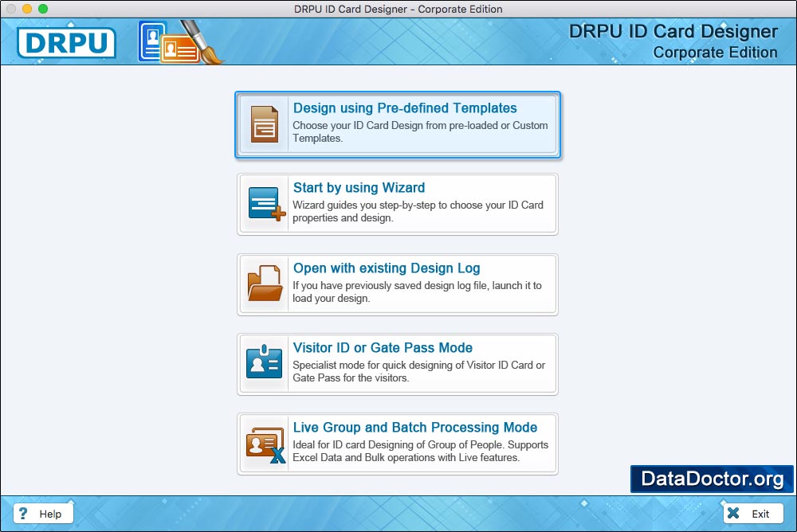Click the DataDoctor.org banner
The width and height of the screenshot is (797, 532).
tap(712, 479)
